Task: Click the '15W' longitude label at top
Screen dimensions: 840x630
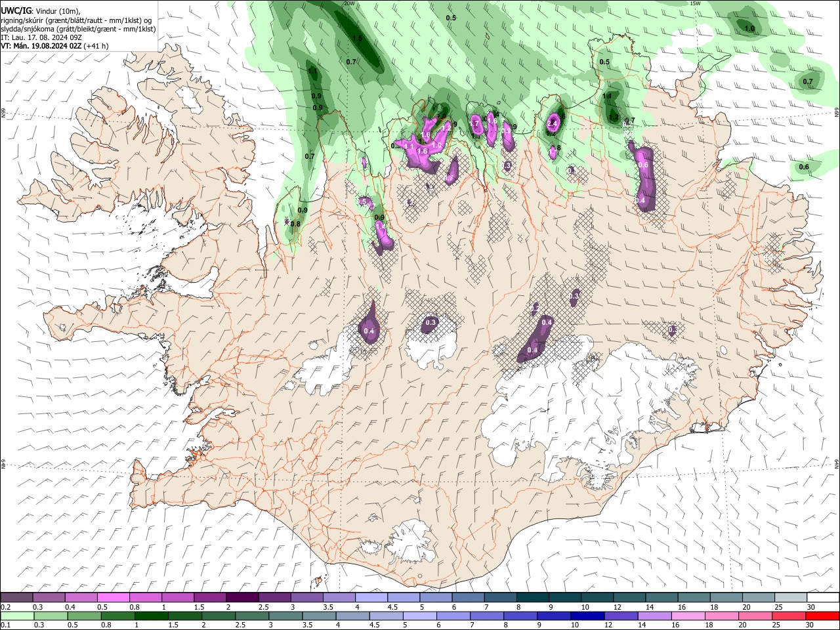Action: [x=696, y=3]
